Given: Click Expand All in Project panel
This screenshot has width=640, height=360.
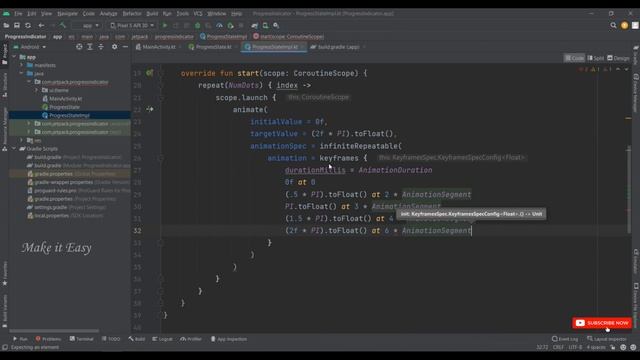Looking at the screenshot, I should point(90,47).
